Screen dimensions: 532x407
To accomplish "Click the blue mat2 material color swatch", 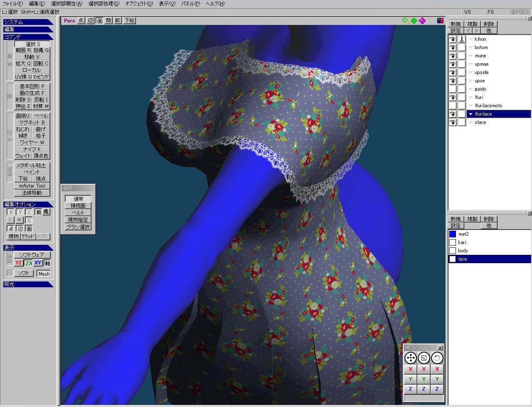I will click(x=453, y=234).
